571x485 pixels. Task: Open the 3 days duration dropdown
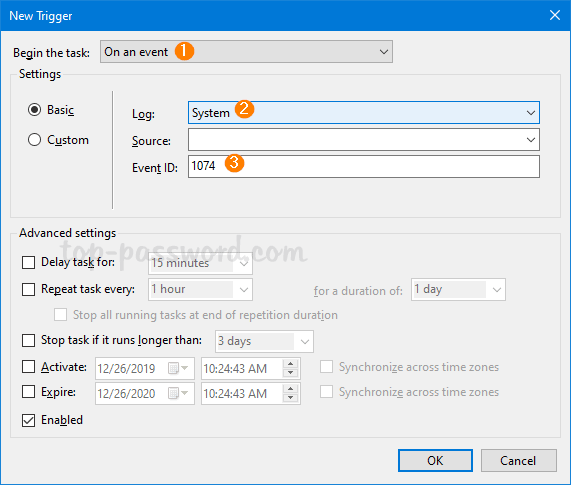pyautogui.click(x=264, y=342)
